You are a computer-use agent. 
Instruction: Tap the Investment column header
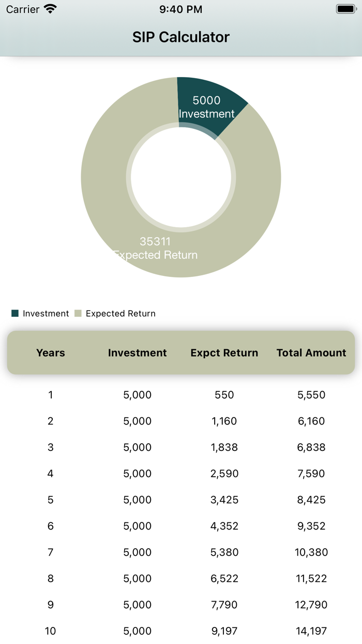[137, 353]
